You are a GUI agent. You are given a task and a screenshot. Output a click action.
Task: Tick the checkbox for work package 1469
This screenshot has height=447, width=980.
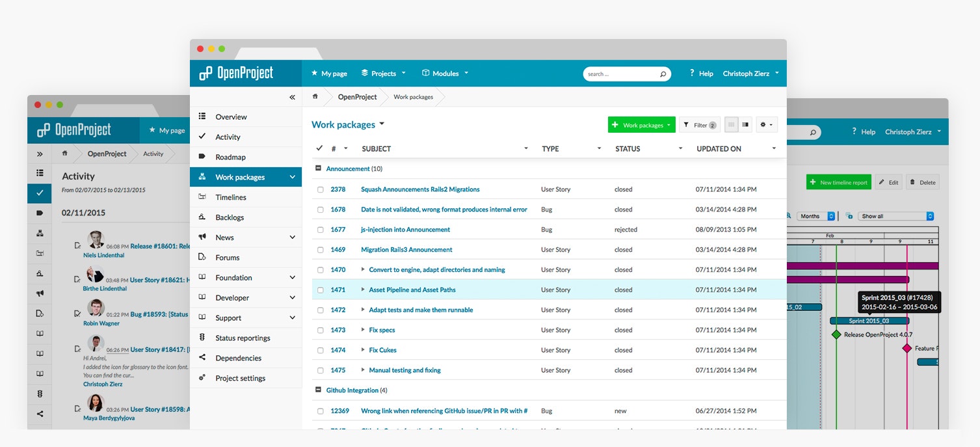click(321, 250)
